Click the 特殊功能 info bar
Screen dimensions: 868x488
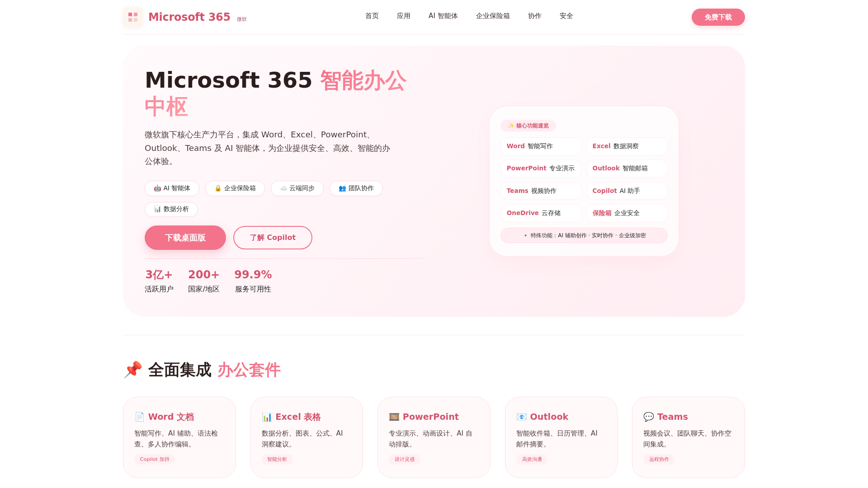(584, 235)
